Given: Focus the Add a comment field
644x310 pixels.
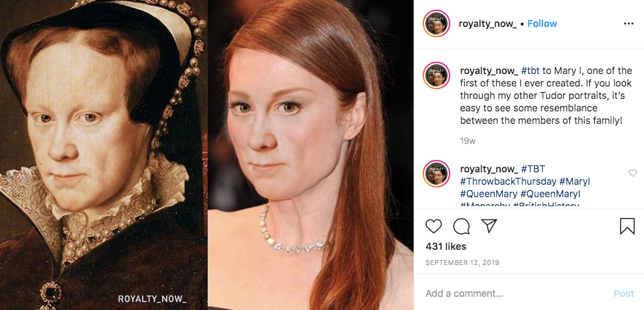Looking at the screenshot, I should click(512, 293).
